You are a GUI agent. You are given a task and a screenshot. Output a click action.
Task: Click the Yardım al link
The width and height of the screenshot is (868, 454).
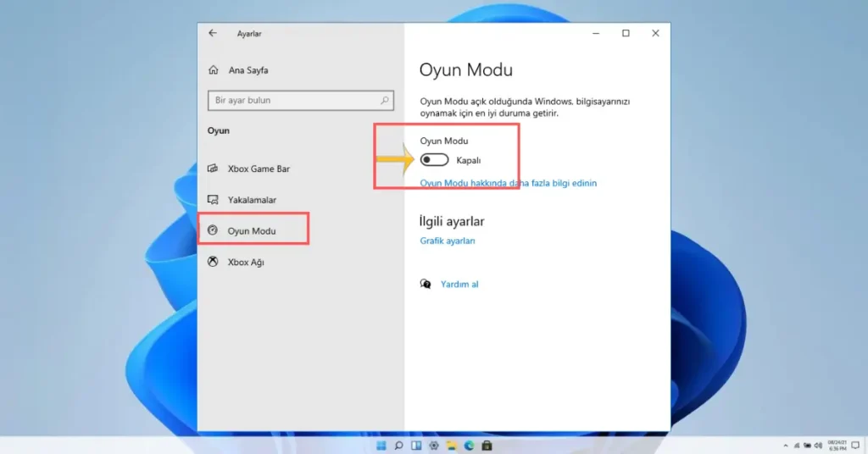coord(459,285)
